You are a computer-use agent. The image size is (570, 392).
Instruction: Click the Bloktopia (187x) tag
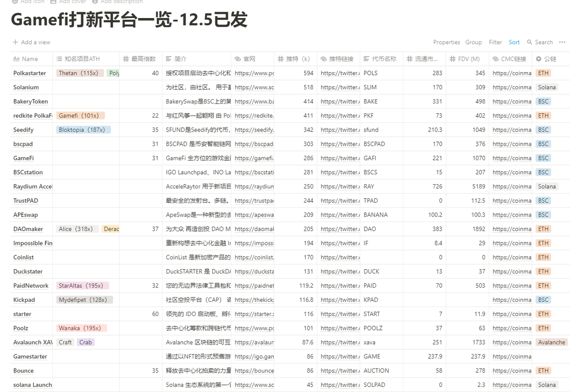coord(83,130)
